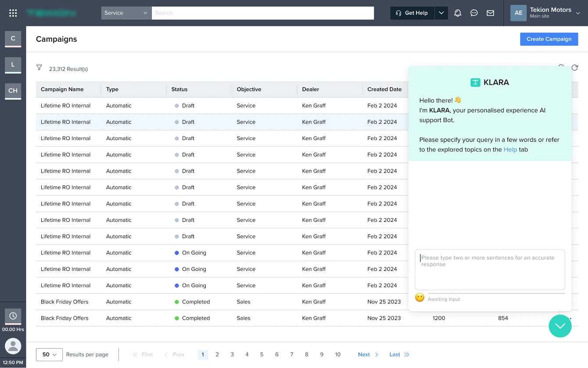Select the L sidebar tile

click(x=13, y=65)
